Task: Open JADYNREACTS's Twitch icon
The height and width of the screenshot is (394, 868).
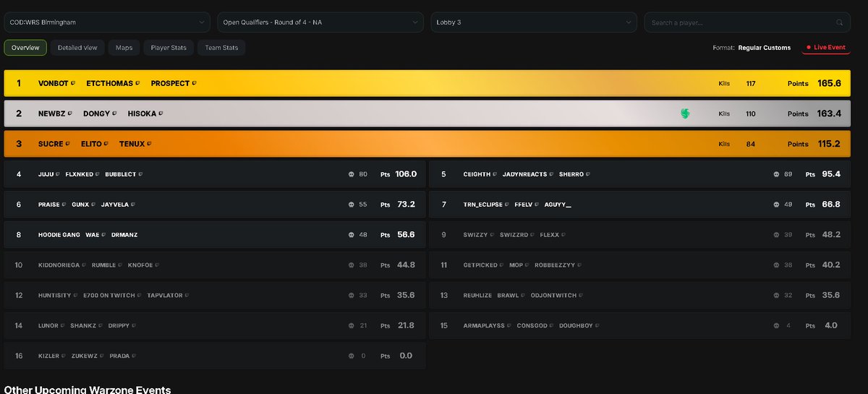Action: tap(552, 174)
